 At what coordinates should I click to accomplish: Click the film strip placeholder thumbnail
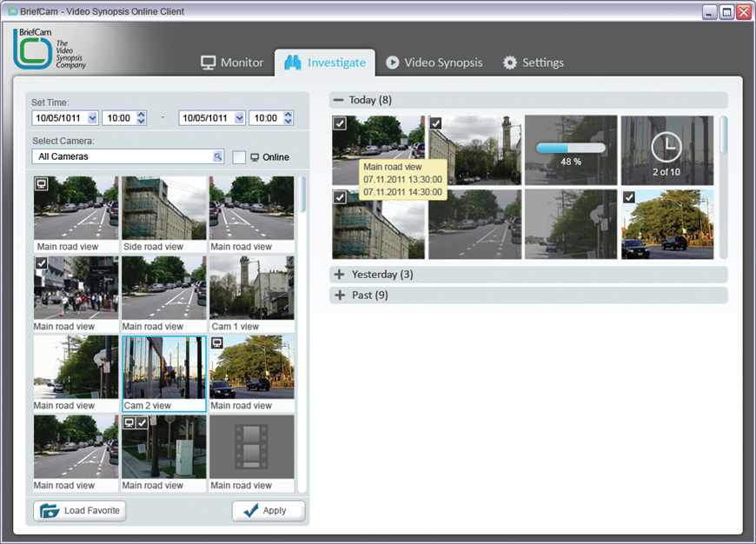tap(251, 447)
